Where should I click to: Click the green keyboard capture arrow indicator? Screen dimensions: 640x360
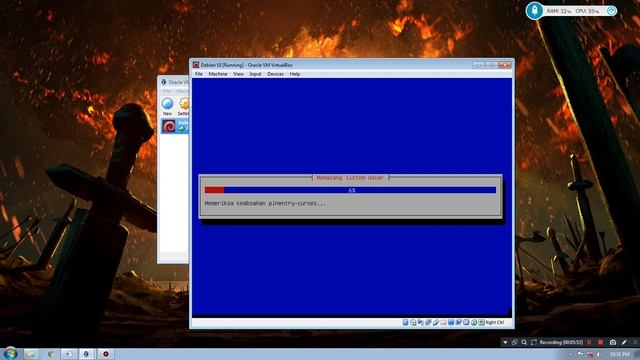pyautogui.click(x=482, y=322)
